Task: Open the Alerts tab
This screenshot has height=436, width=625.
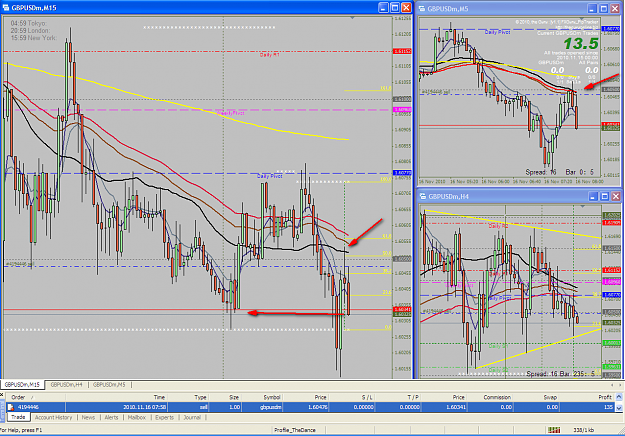Action: 111,418
